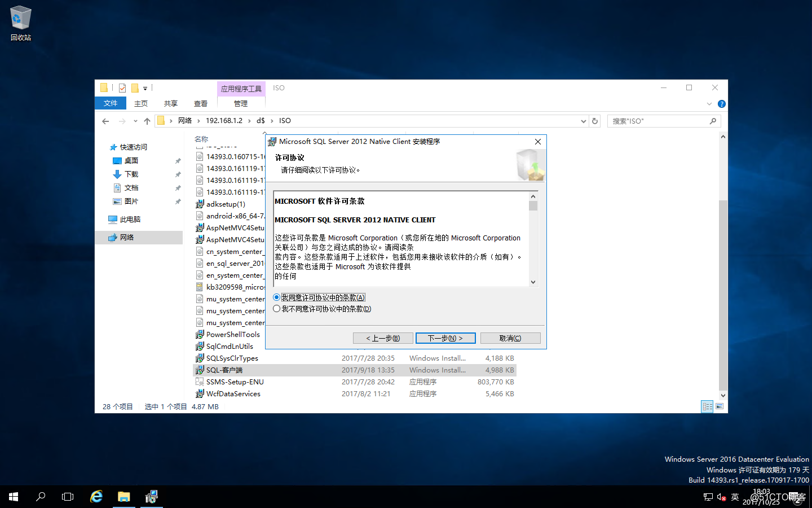Expand the Explorer ribbon chevron

coord(709,104)
